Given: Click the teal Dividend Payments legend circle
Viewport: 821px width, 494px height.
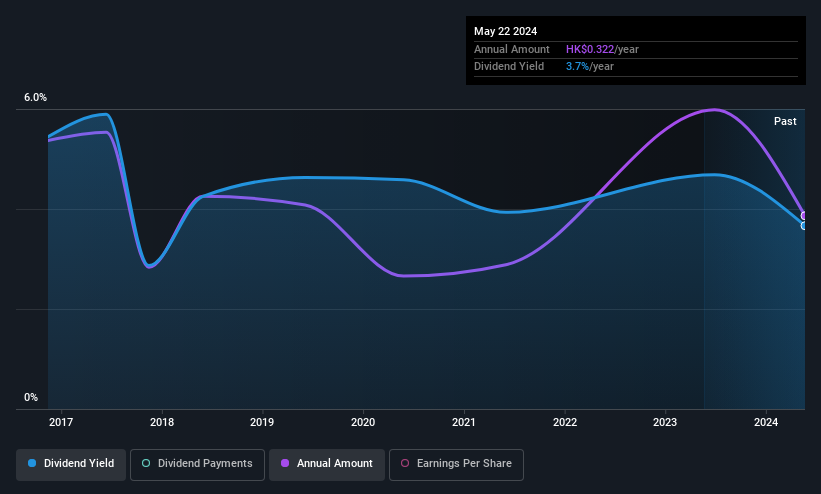Looking at the screenshot, I should 146,463.
